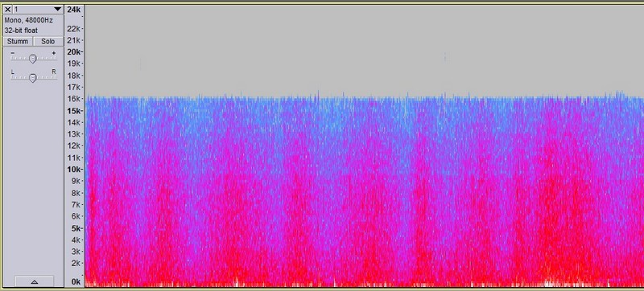Screen dimensions: 644x291
Task: Click the L label on the pan slider
Action: [13, 72]
